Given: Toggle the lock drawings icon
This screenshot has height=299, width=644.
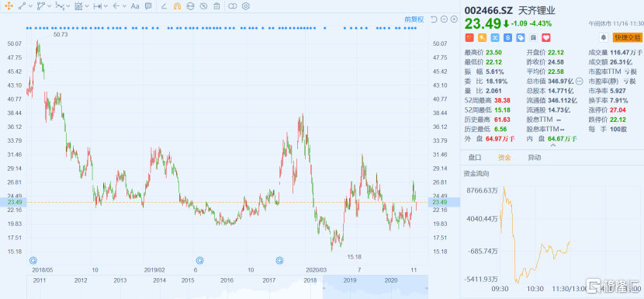Looking at the screenshot, I should click(x=190, y=6).
